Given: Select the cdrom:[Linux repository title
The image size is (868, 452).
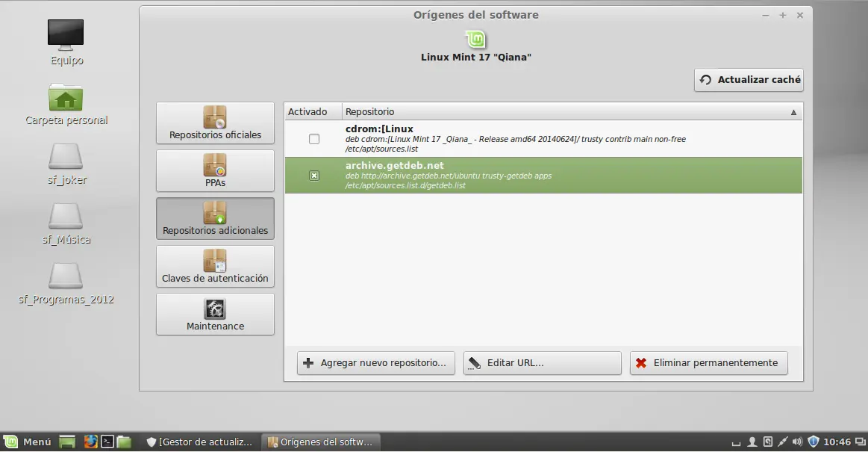Looking at the screenshot, I should 379,129.
